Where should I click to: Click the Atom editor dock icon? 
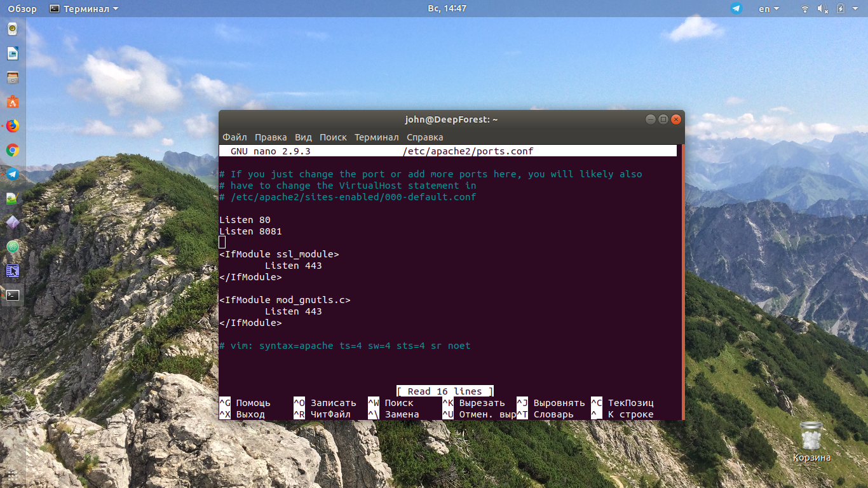(13, 247)
